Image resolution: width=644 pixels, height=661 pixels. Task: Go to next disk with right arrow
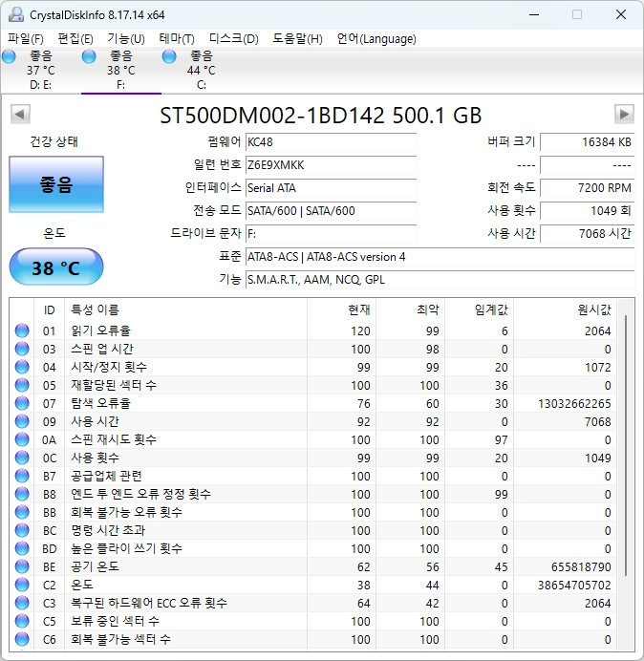(x=624, y=115)
